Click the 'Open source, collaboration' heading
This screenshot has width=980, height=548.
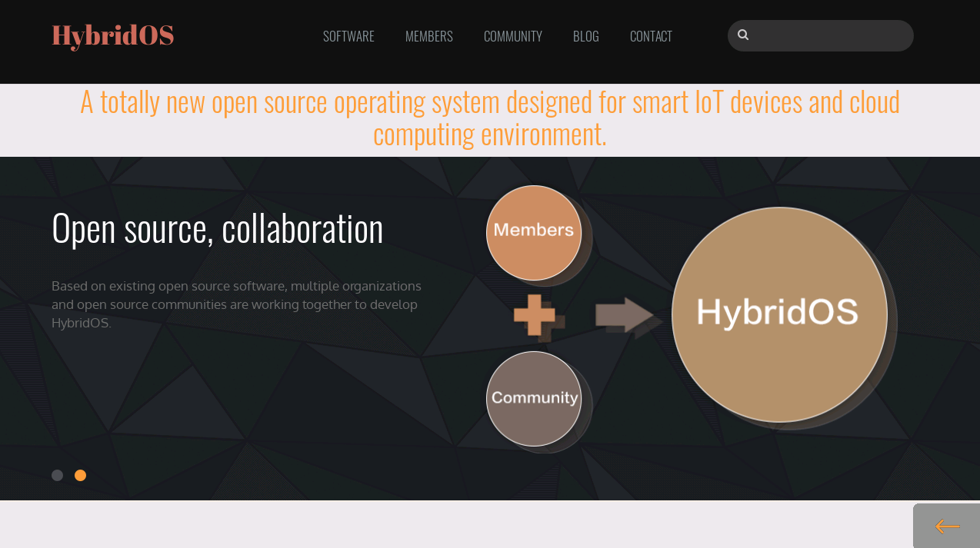[218, 228]
